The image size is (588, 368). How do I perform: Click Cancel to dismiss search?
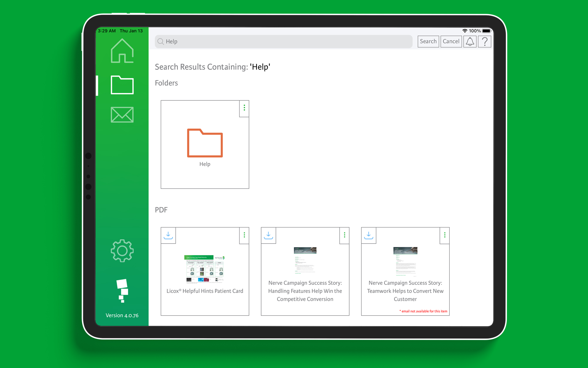coord(450,41)
